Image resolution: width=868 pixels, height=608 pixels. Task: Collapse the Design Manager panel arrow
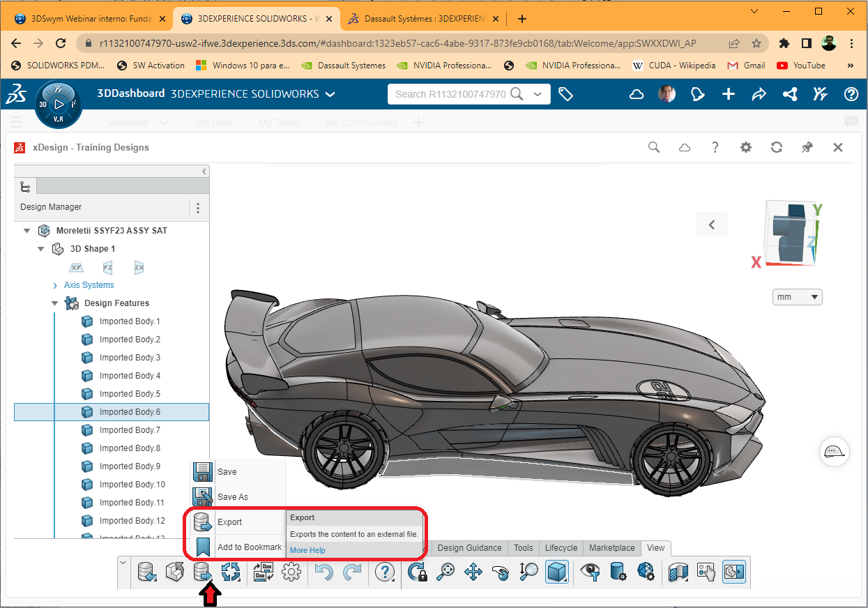(204, 171)
